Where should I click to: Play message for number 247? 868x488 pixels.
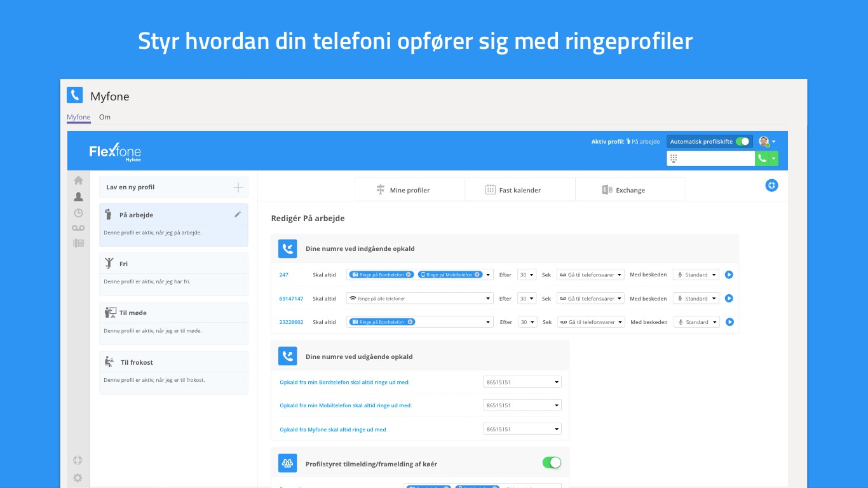point(729,274)
